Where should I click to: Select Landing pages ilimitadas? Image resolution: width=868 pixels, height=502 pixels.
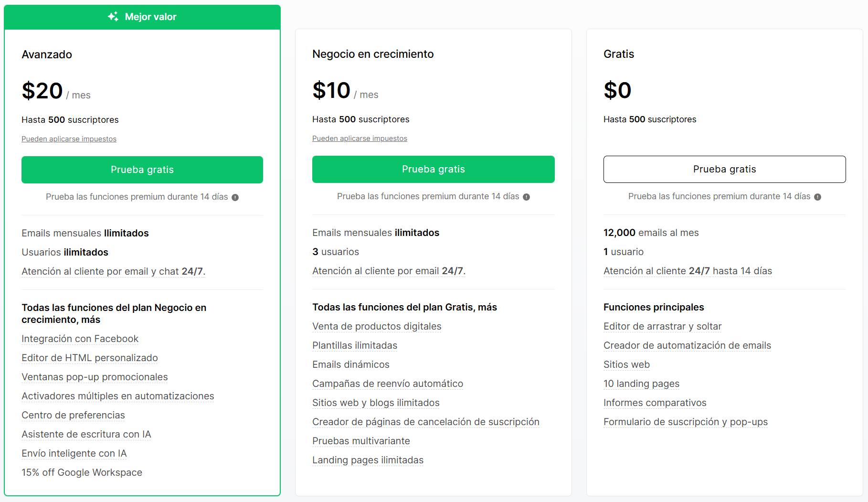click(368, 460)
